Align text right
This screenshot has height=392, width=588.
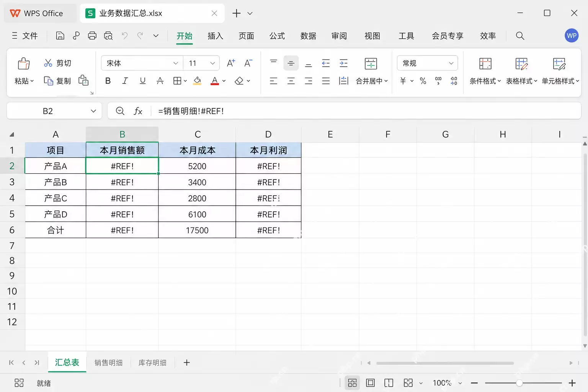point(308,81)
